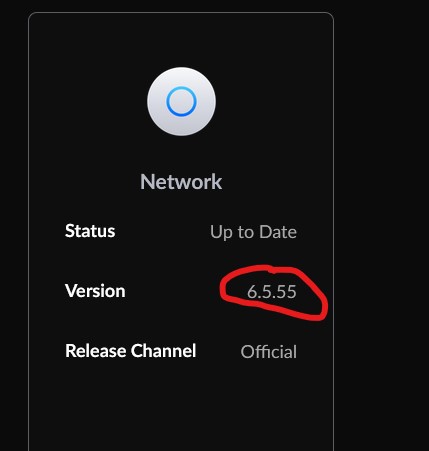Click the right border of the Network card

pyautogui.click(x=333, y=233)
